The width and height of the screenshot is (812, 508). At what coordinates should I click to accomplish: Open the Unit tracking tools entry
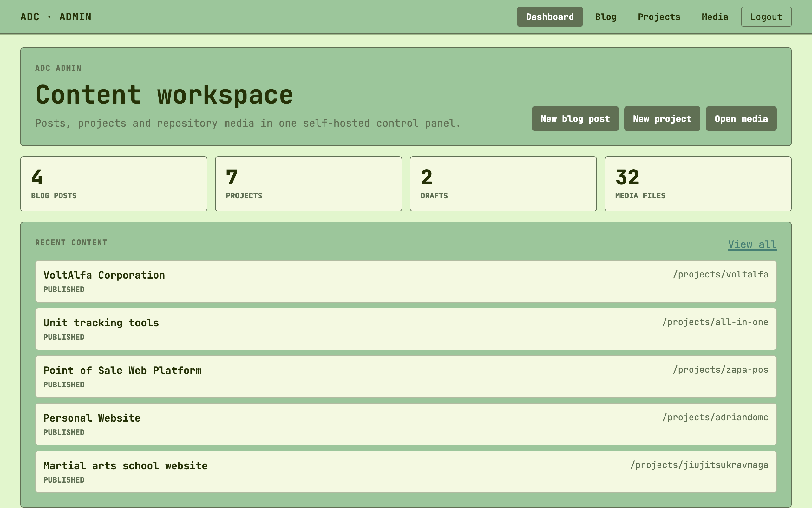(x=406, y=329)
